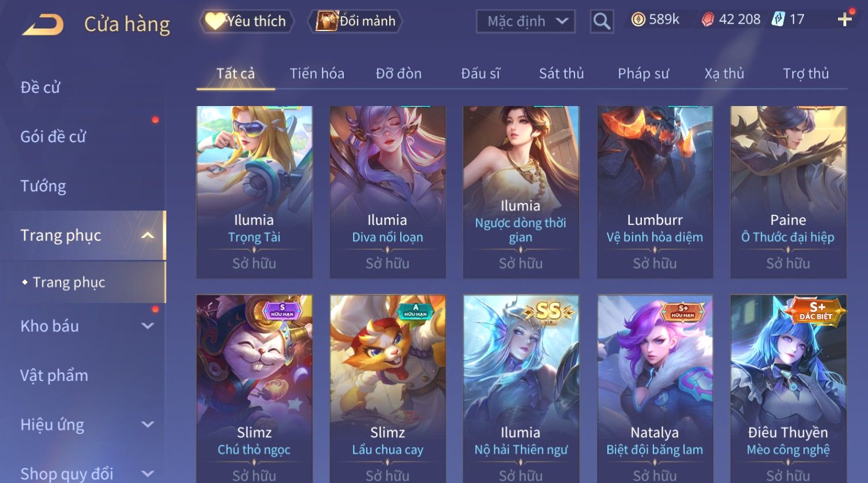Collapse the Trang phục sidebar section
The width and height of the screenshot is (868, 483).
click(x=148, y=235)
